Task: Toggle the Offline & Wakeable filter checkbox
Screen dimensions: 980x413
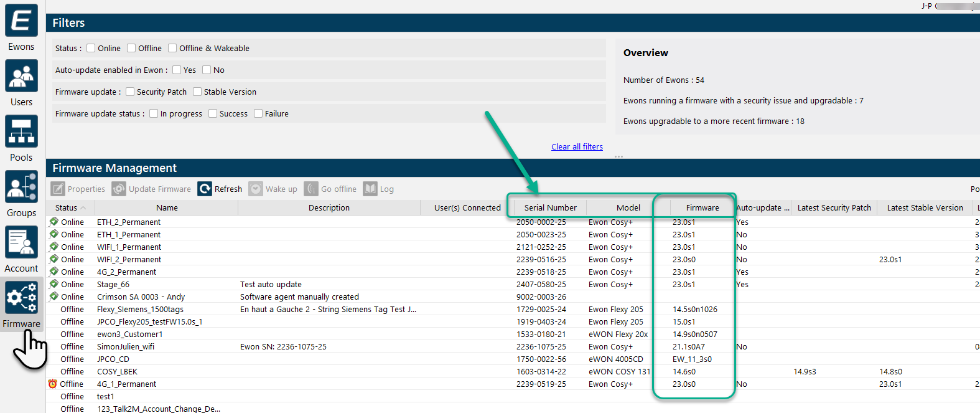Action: 172,48
